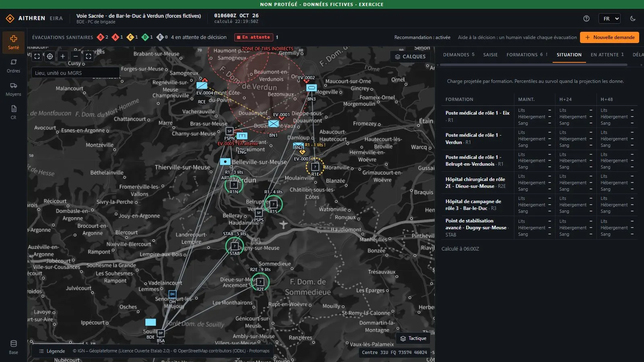Select the BN3 unit symbol on map
The height and width of the screenshot is (362, 644).
point(312,88)
